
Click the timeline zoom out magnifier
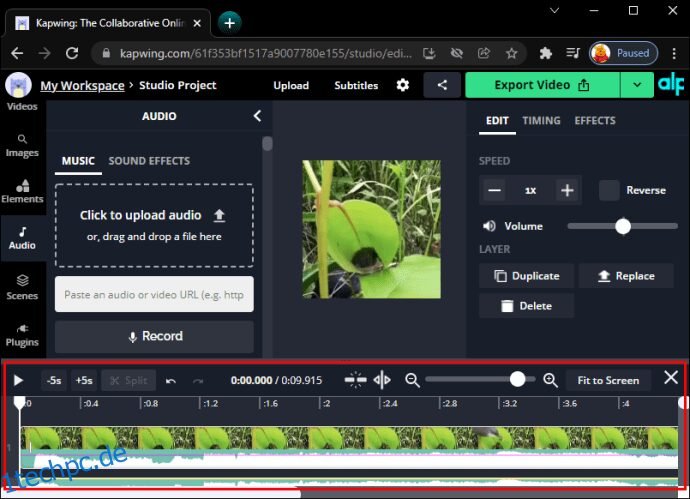(x=412, y=380)
